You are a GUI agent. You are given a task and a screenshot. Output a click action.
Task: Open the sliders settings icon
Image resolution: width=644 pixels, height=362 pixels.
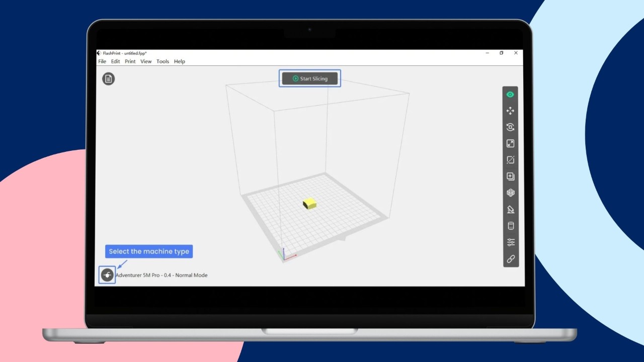point(510,242)
